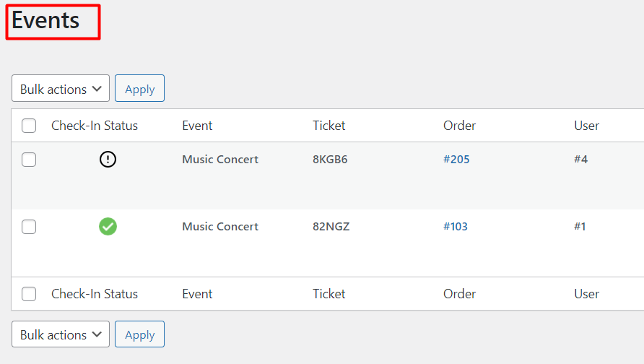This screenshot has height=364, width=644.
Task: Click the Check-In Status column header
Action: coord(95,126)
